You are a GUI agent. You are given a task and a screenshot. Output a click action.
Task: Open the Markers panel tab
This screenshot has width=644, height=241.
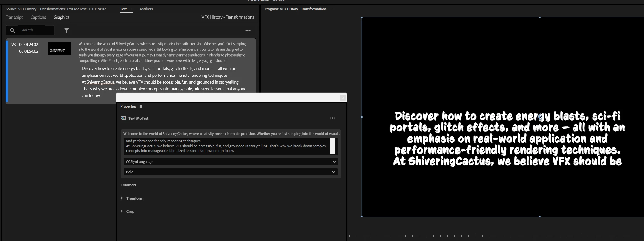click(146, 9)
